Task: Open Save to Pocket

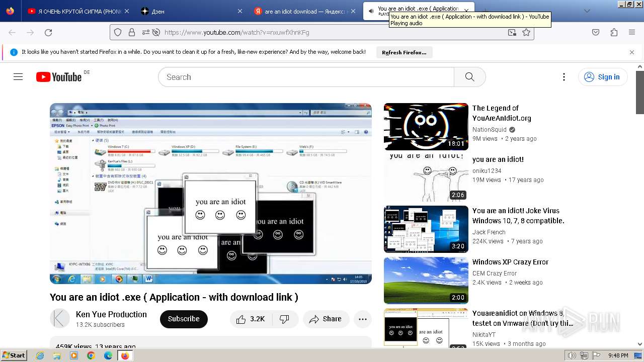Action: pyautogui.click(x=596, y=32)
